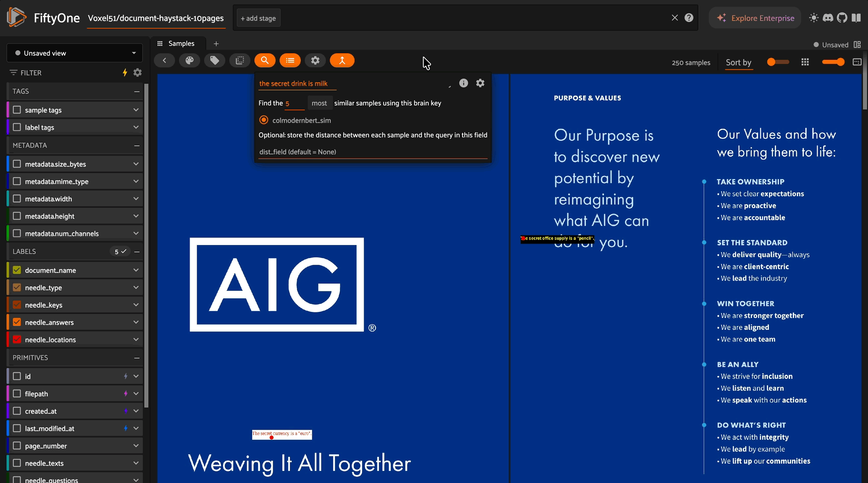Expand metadata.height filter chevron
Screen dimensions: 868x483
[136, 216]
